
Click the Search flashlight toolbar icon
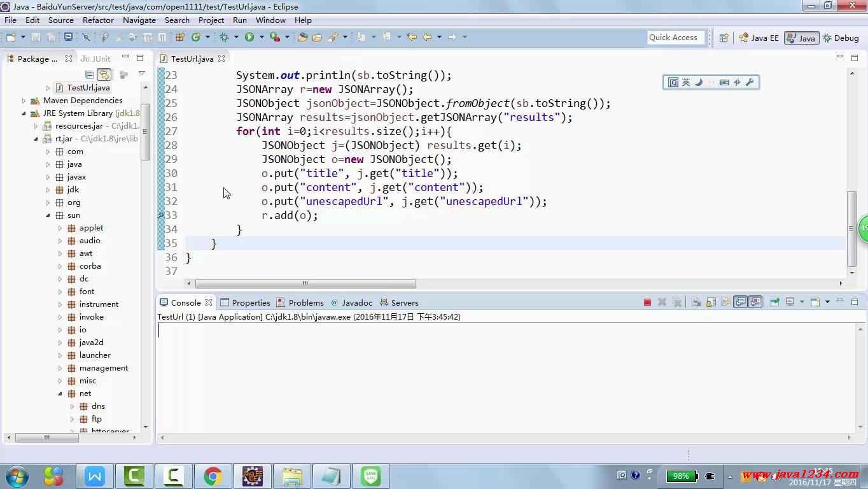coord(332,37)
